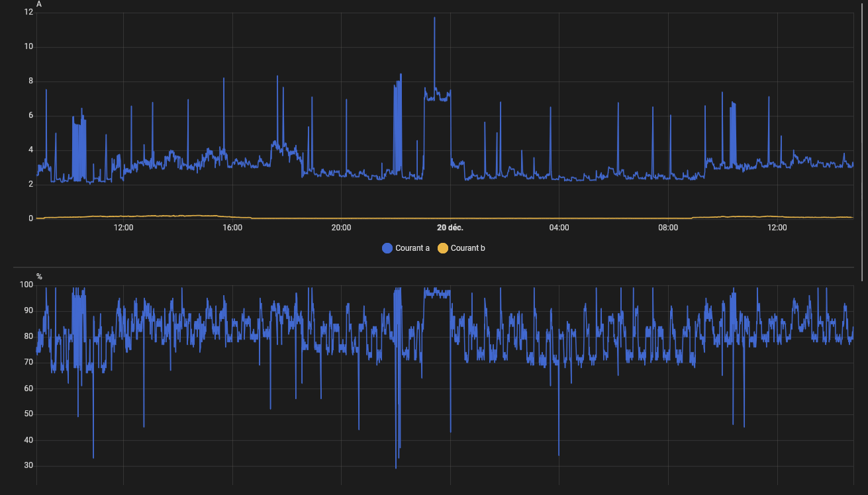Click the % unit label above lower chart

[x=39, y=277]
